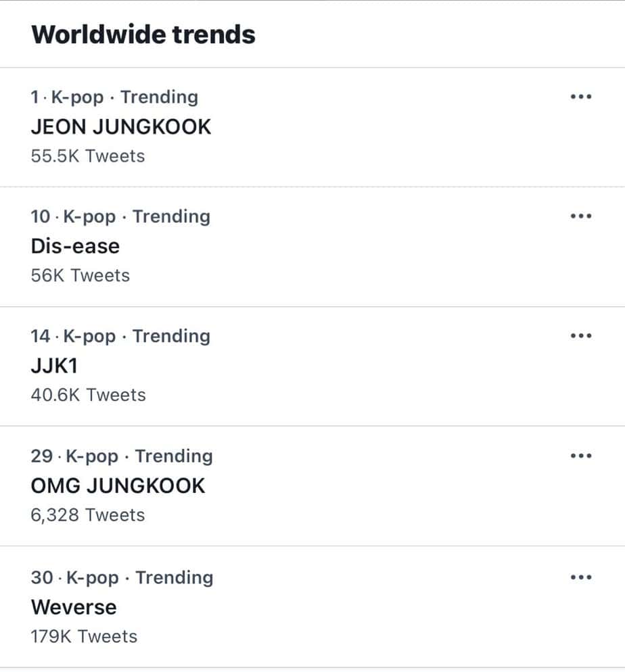Click the '1 · K-pop · Trending' label

(x=114, y=97)
